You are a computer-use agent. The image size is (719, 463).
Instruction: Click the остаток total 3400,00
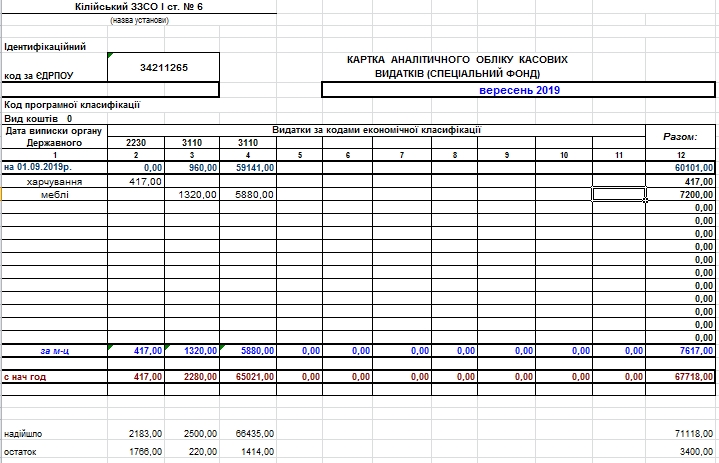[x=696, y=452]
